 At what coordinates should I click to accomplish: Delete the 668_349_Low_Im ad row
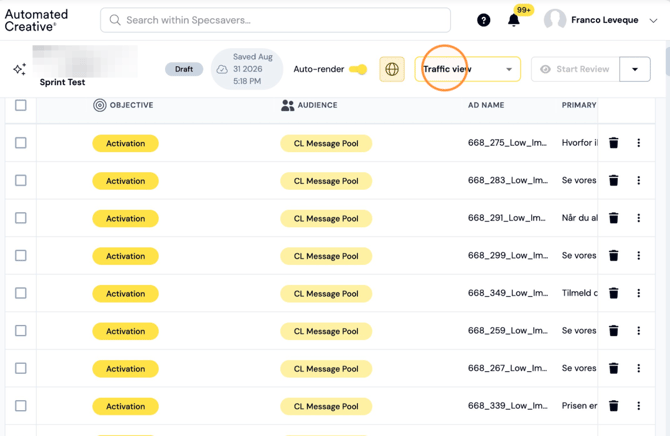pos(613,293)
